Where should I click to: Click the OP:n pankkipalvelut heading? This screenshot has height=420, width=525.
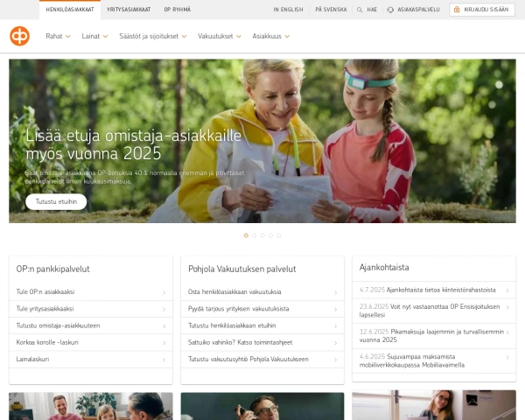[52, 269]
